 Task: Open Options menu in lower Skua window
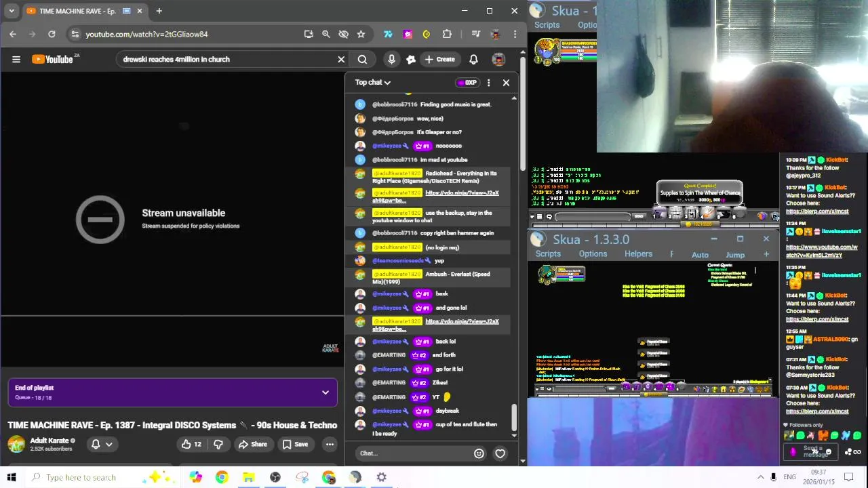(593, 254)
